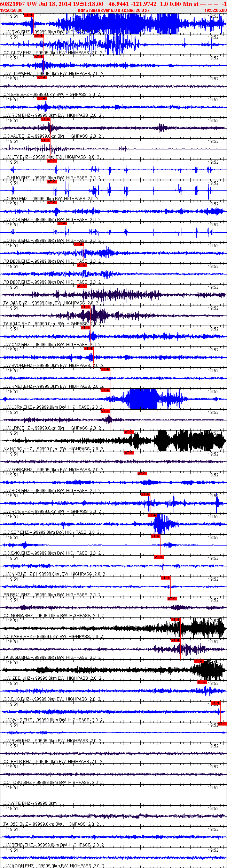227x868 pixels.
Task: Click the station label UW.LKVW.EHZ
Action: coord(18,74)
